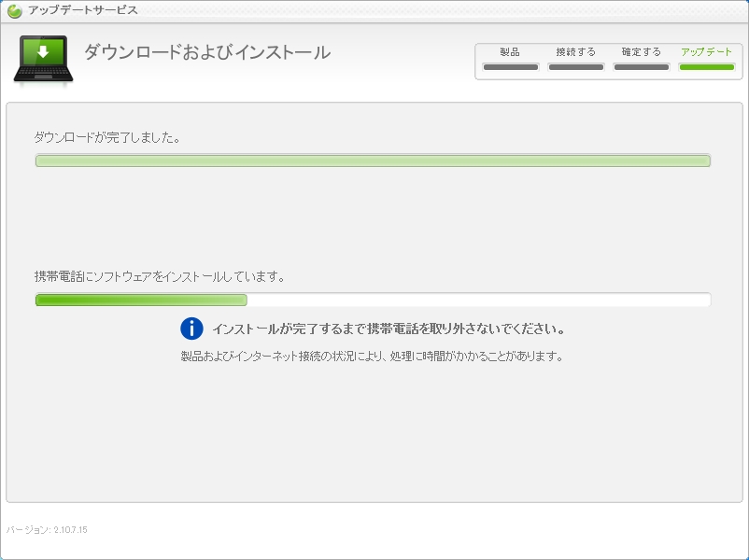This screenshot has height=560, width=749.
Task: Click the software installation progress bar
Action: (x=373, y=300)
